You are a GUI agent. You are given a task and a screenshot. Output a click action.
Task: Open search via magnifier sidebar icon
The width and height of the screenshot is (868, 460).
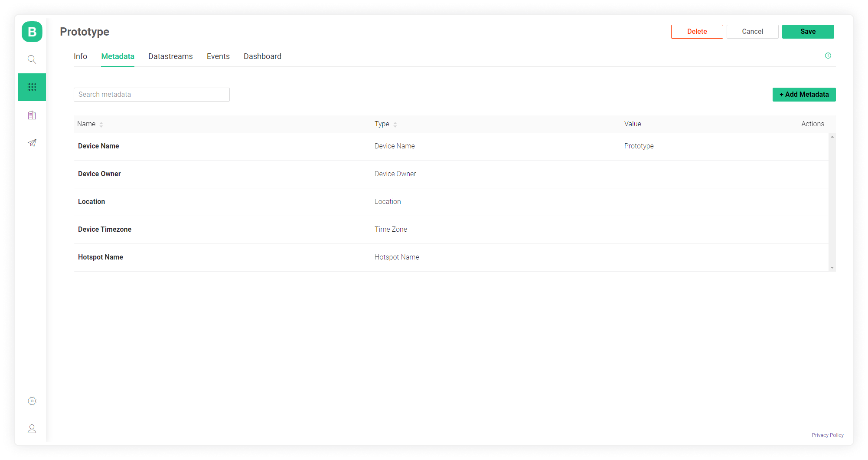(x=32, y=59)
